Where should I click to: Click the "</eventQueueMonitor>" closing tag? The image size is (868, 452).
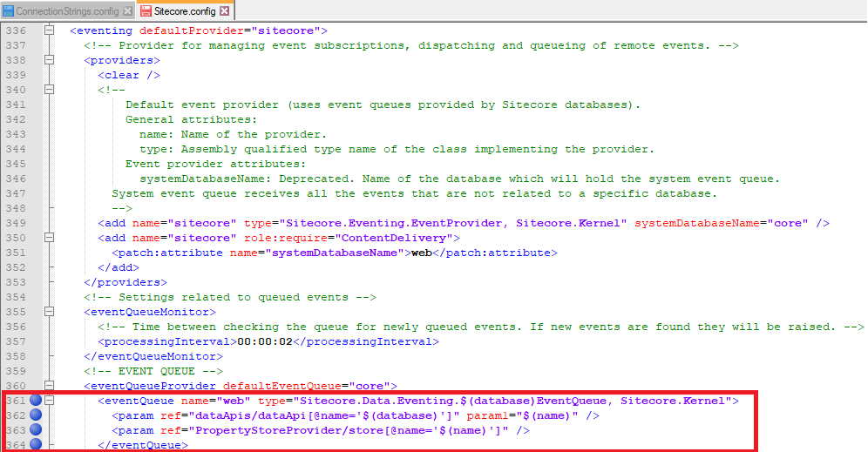[x=153, y=356]
